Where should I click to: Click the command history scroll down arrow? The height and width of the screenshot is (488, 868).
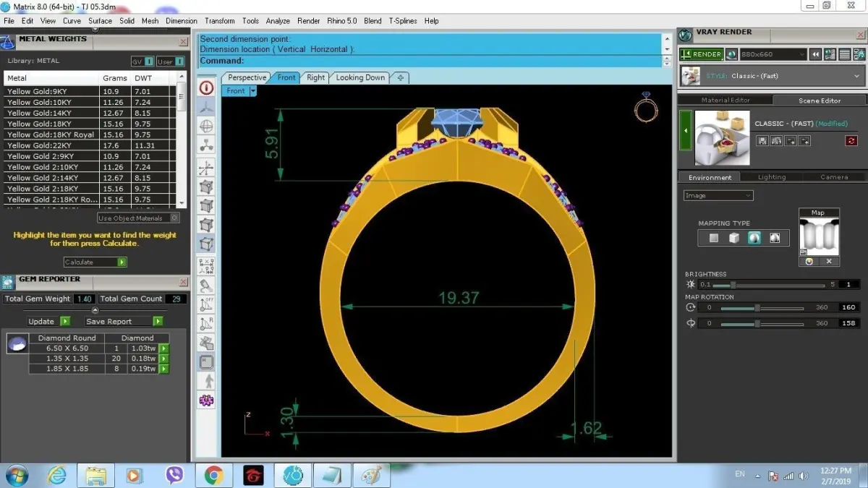coord(667,49)
